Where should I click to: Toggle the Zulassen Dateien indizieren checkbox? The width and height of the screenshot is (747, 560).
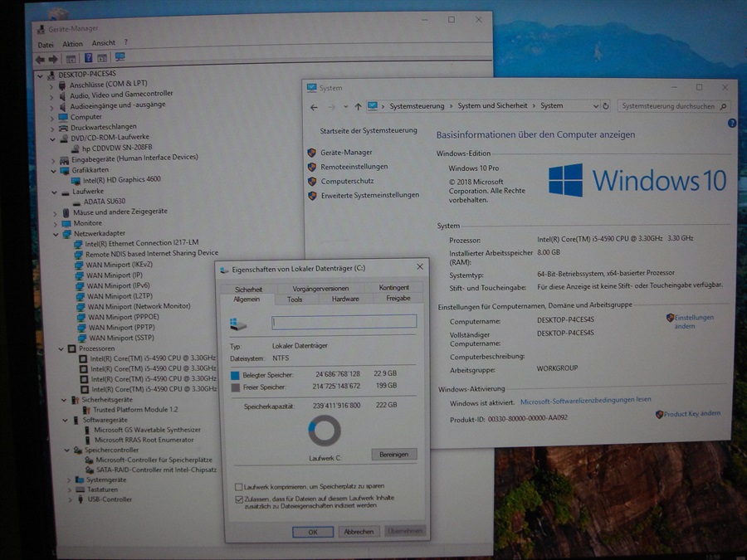pyautogui.click(x=239, y=499)
